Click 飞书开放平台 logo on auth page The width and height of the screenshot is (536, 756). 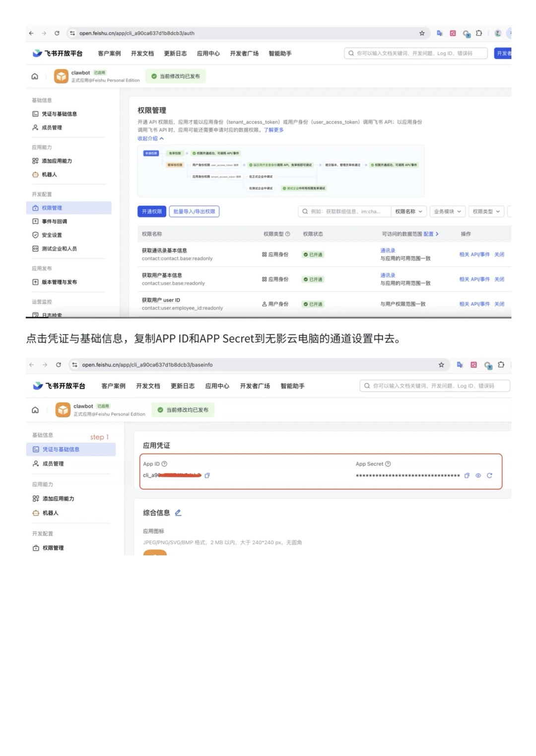click(x=58, y=53)
